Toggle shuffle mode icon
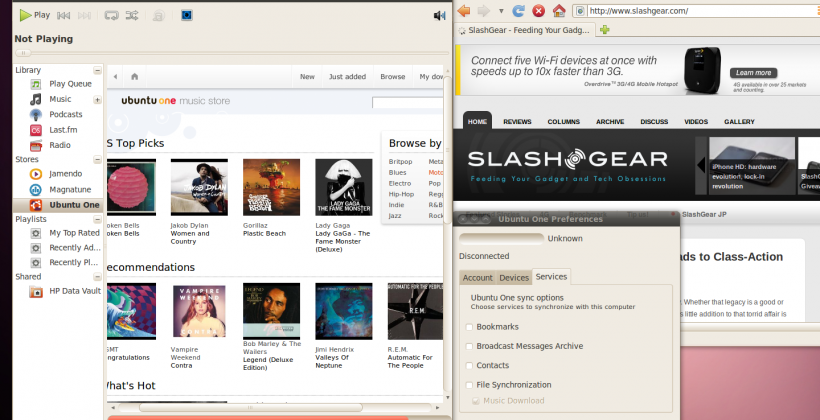 (132, 15)
